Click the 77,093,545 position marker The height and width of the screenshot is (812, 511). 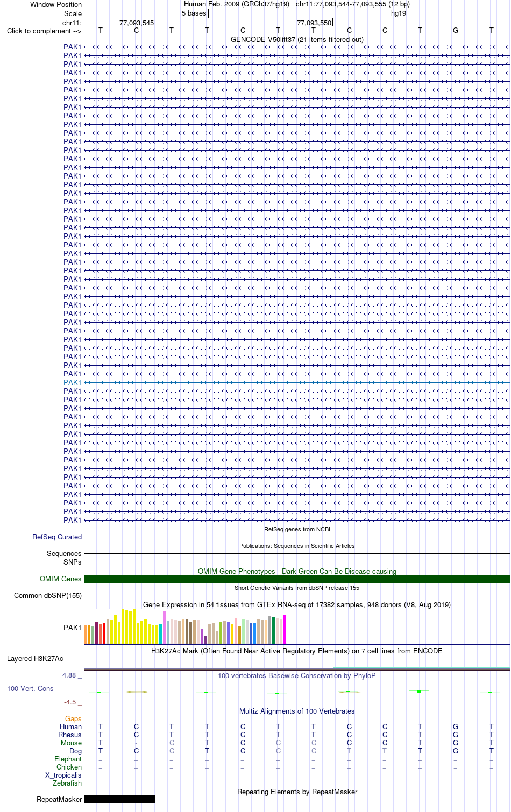click(137, 23)
